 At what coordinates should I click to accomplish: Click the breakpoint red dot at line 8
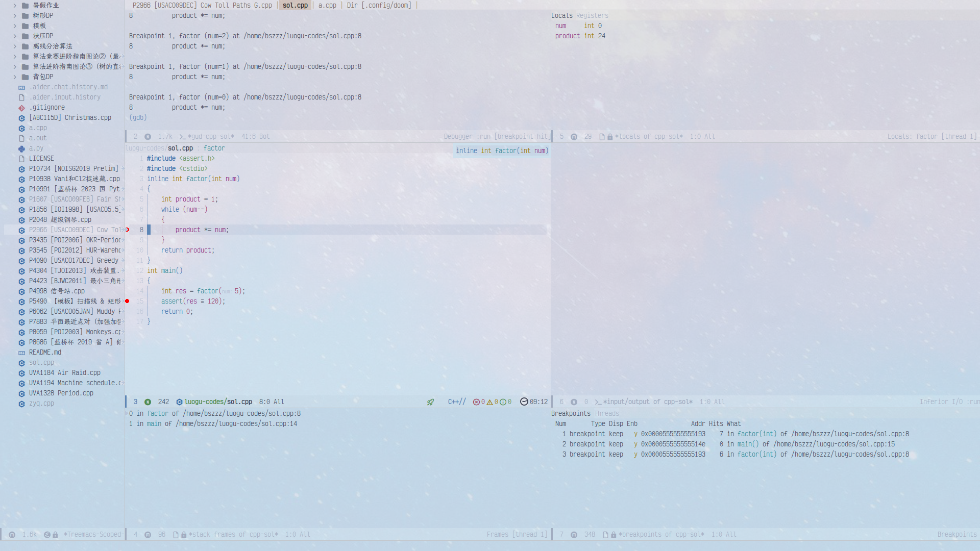[x=127, y=230]
